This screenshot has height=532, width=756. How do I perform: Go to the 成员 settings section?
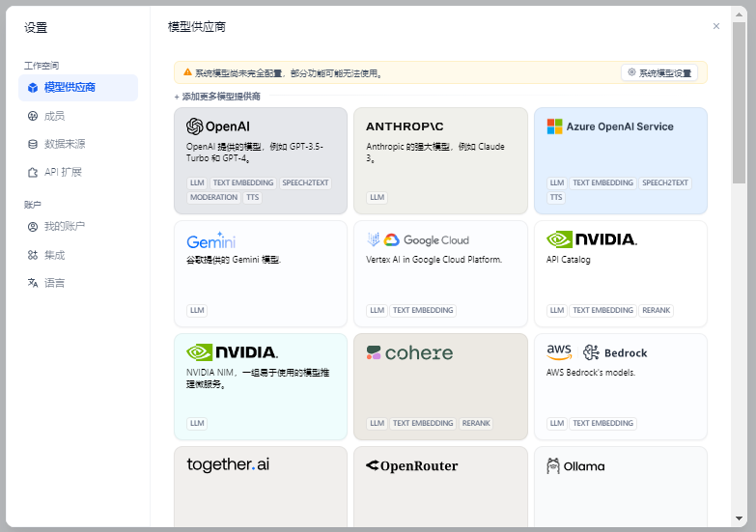54,116
